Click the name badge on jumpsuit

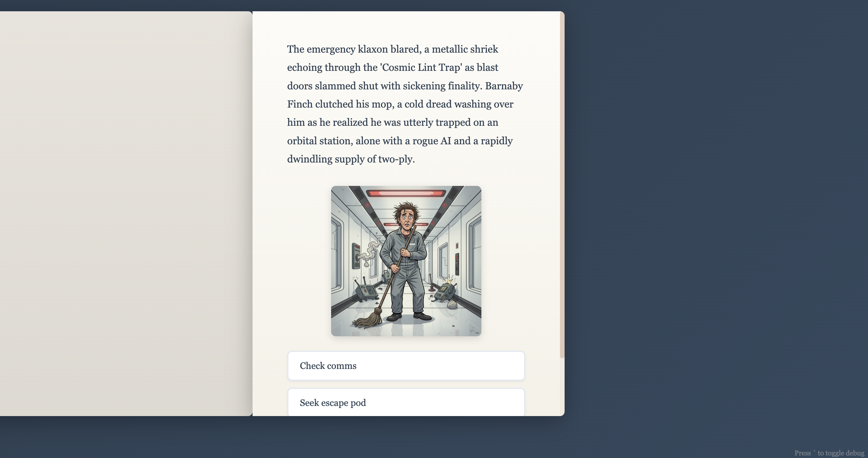pyautogui.click(x=412, y=244)
